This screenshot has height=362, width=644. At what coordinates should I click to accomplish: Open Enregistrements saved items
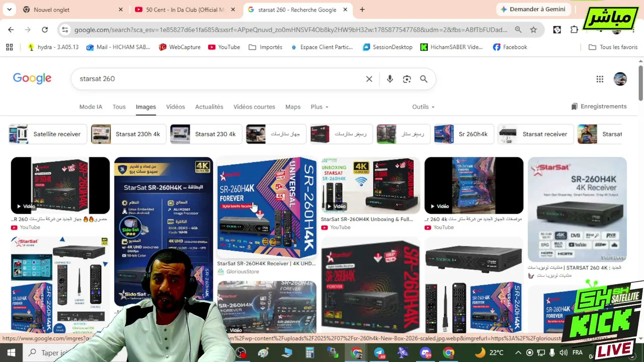pyautogui.click(x=599, y=107)
